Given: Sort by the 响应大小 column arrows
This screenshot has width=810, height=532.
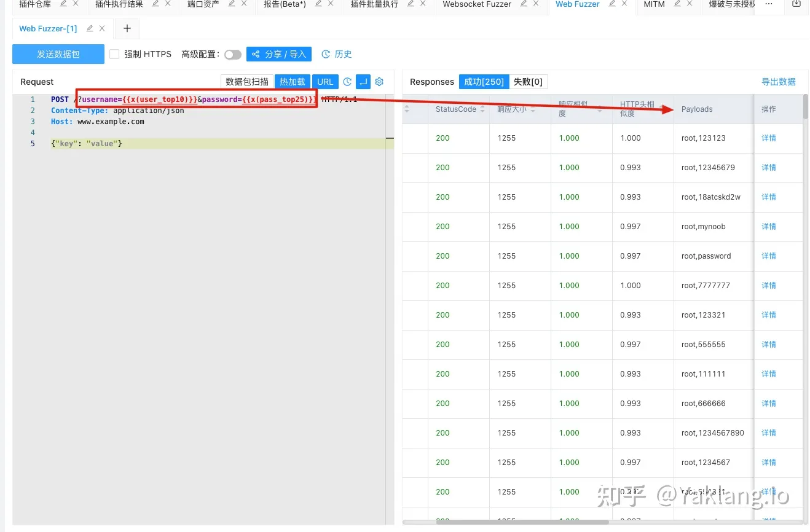Looking at the screenshot, I should 532,109.
